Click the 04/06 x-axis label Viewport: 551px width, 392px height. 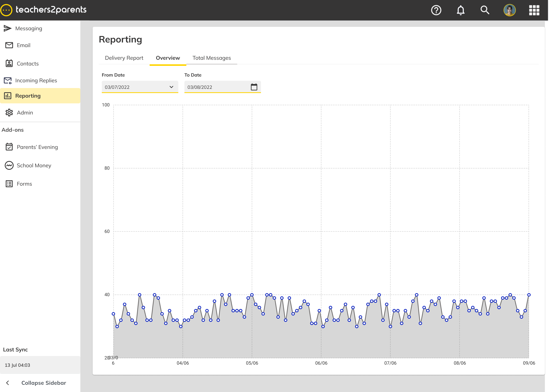coord(183,363)
